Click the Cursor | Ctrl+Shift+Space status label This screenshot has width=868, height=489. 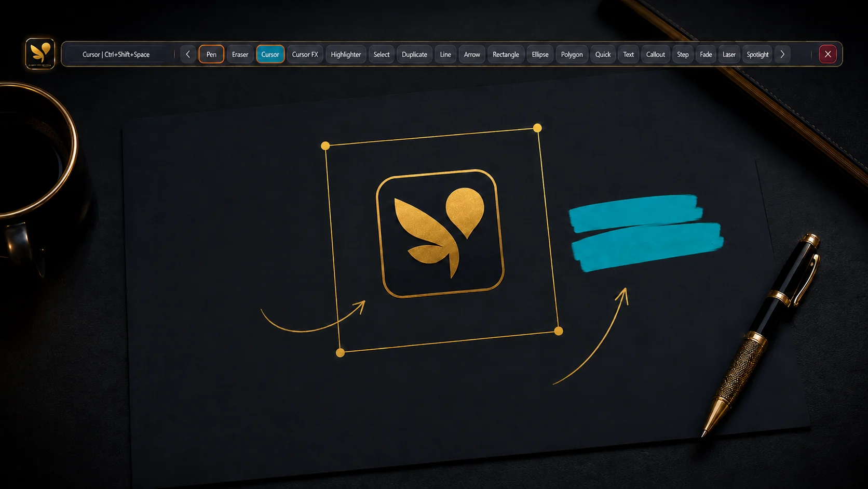pos(116,54)
